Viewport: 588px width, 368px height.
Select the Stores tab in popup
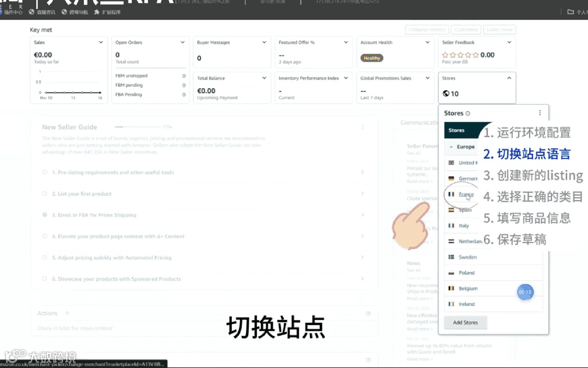(x=456, y=130)
